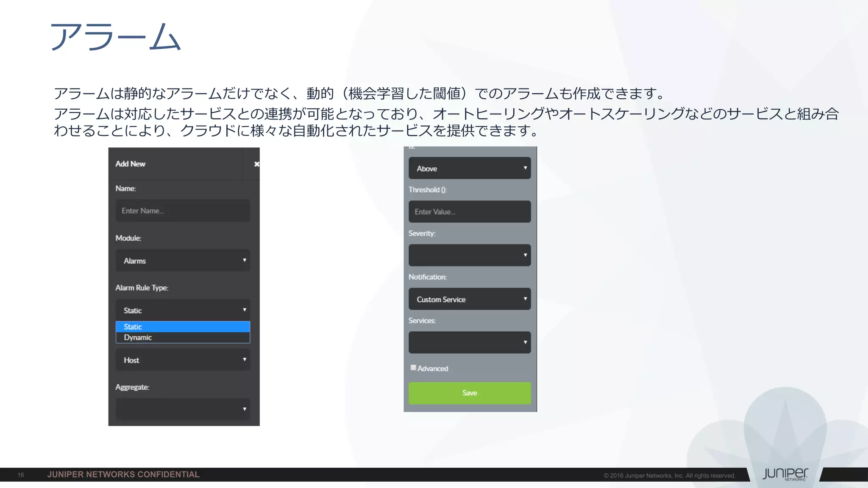Click the Threshold Enter Value field

[x=470, y=212]
